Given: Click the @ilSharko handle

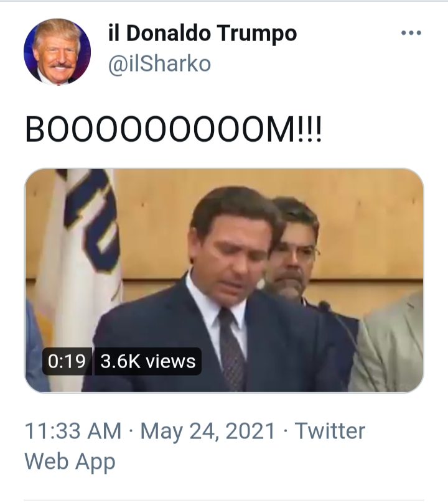Looking at the screenshot, I should (159, 63).
